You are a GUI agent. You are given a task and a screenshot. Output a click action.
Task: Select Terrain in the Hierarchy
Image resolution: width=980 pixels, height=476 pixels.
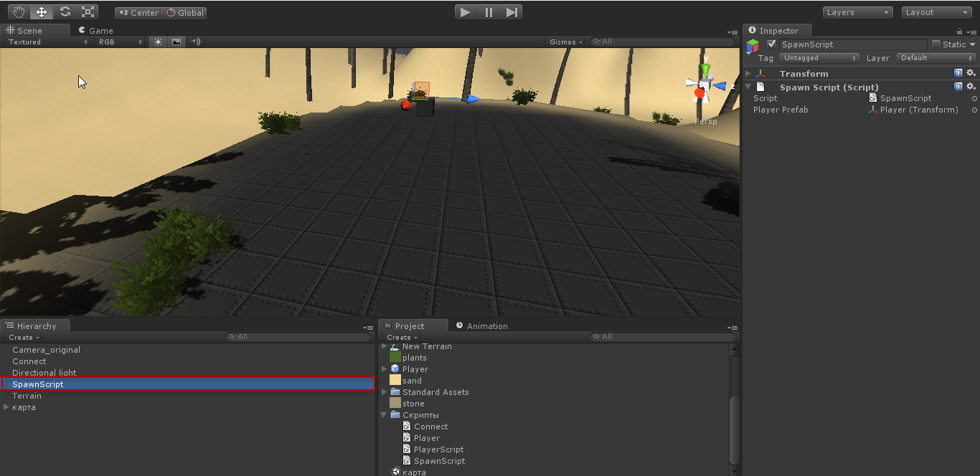click(27, 396)
